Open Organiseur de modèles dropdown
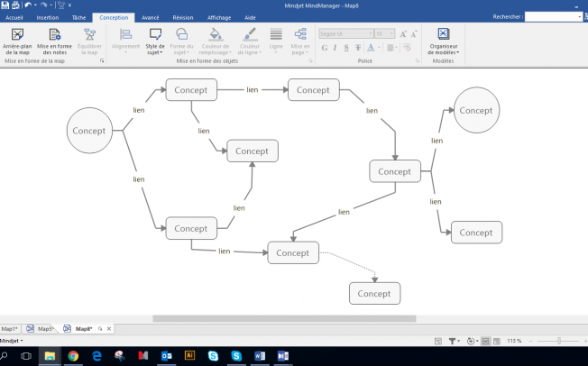 (x=443, y=41)
